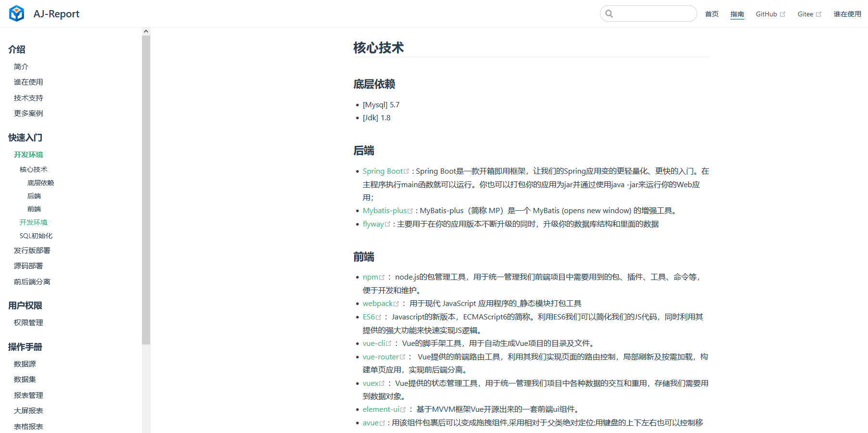Viewport: 868px width, 433px height.
Task: Open the webpack documentation link
Action: point(378,303)
